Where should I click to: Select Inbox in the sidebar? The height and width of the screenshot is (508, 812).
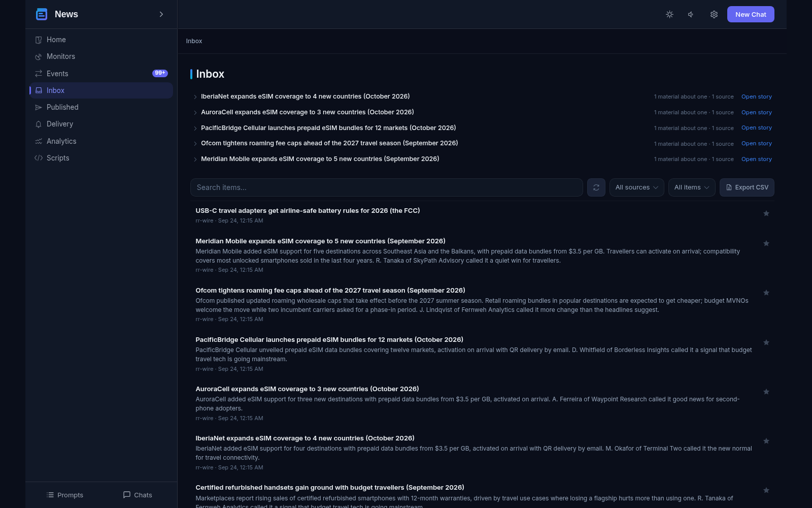pyautogui.click(x=101, y=90)
